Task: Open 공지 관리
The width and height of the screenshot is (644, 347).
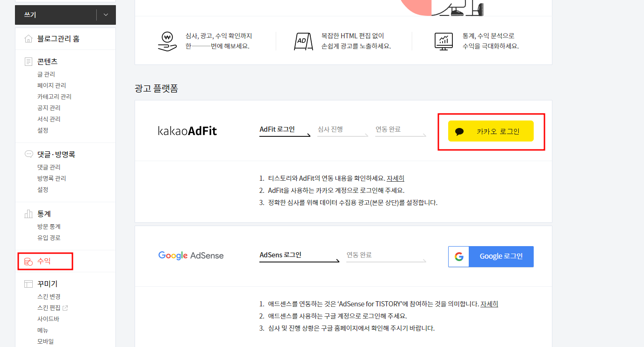Action: pyautogui.click(x=49, y=108)
